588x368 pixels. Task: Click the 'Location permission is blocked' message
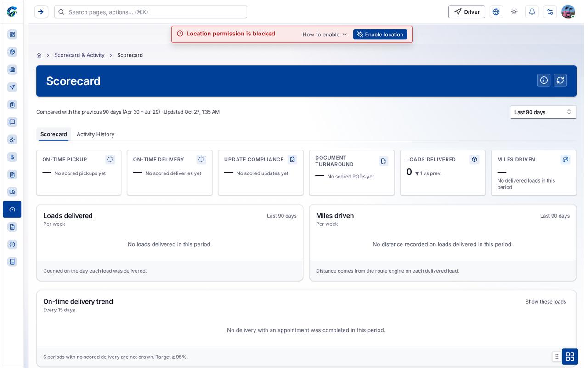pos(231,34)
